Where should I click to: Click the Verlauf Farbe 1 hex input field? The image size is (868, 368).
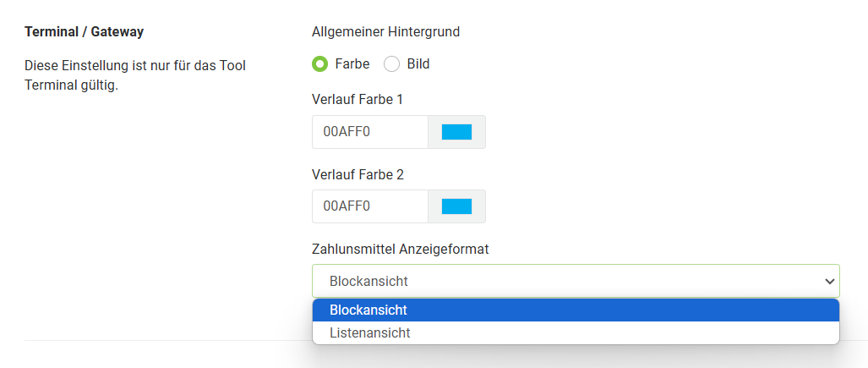pyautogui.click(x=370, y=132)
